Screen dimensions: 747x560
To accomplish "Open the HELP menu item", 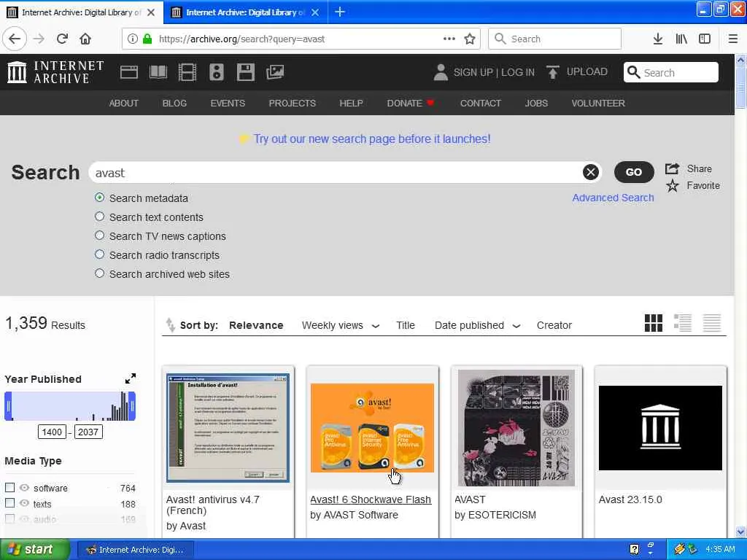I will pyautogui.click(x=351, y=103).
